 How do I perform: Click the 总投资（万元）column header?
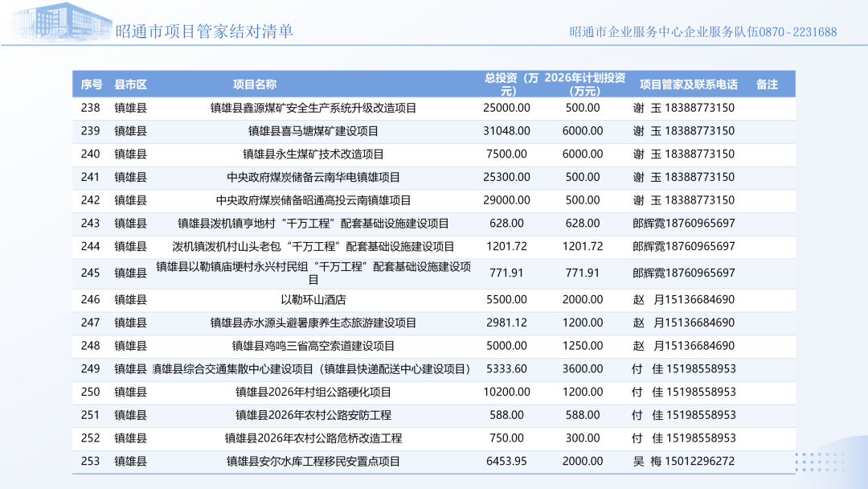pyautogui.click(x=511, y=84)
